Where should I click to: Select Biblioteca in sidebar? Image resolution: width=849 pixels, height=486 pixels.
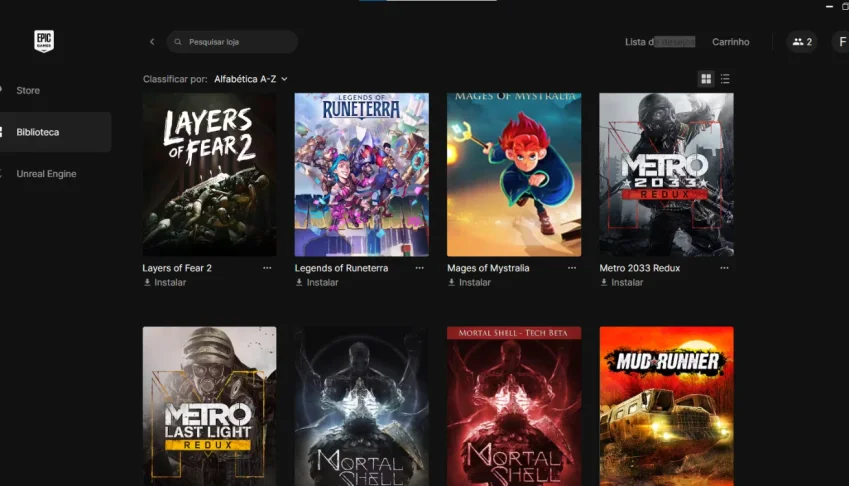click(56, 132)
